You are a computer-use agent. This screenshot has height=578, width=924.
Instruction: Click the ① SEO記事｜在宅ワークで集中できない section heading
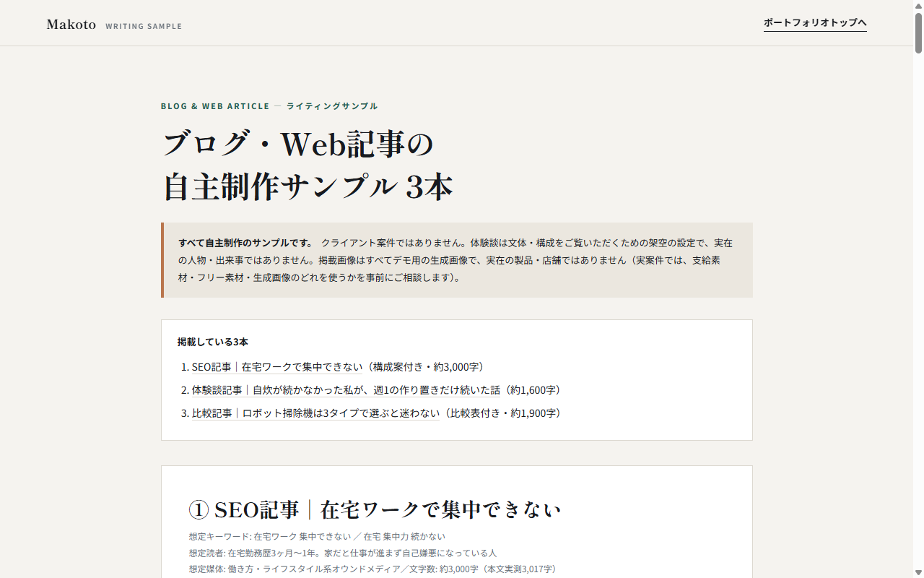point(375,510)
